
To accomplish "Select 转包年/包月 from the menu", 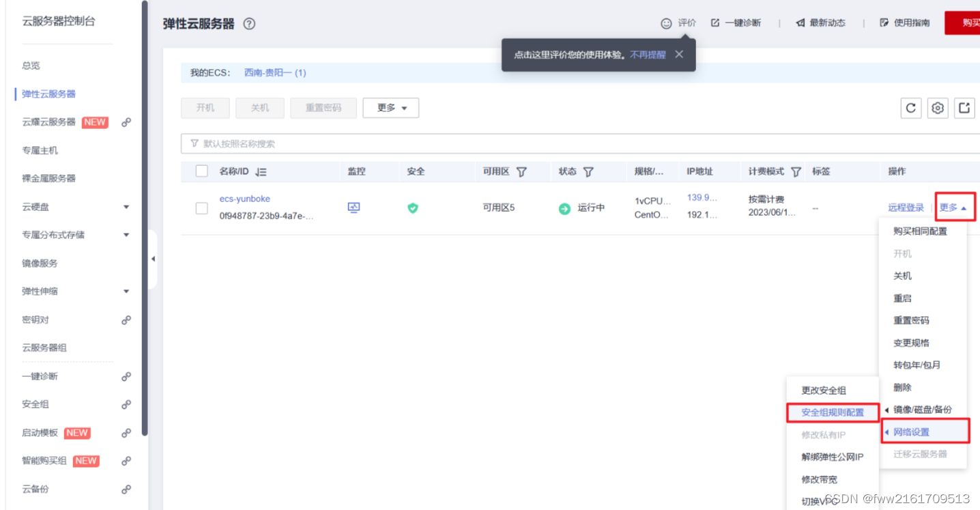I will (x=917, y=365).
